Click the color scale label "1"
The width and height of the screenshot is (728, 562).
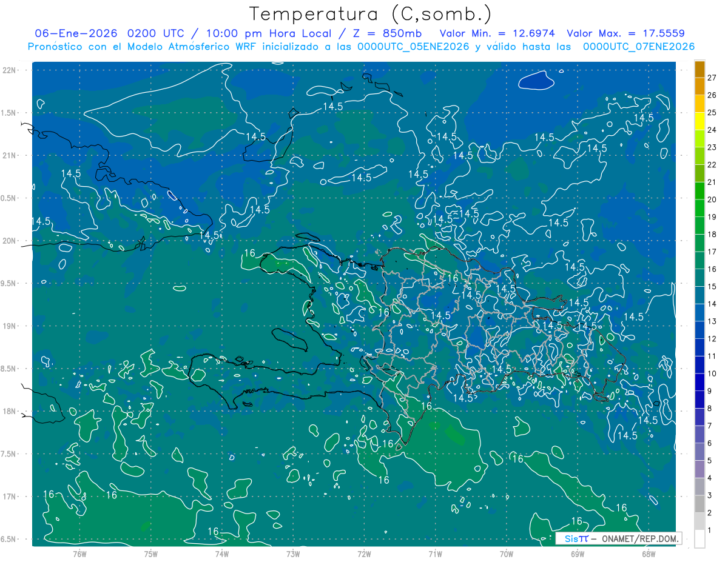710,530
